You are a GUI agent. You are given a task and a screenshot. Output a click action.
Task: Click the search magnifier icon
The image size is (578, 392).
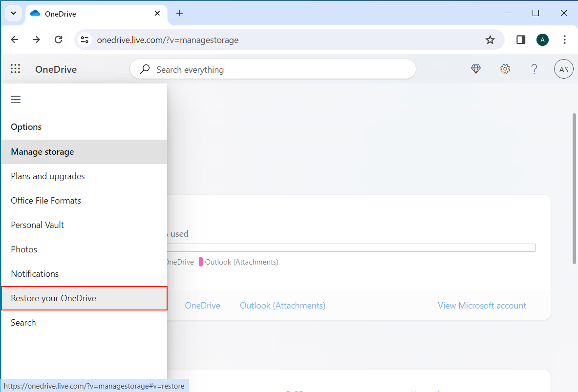point(145,69)
